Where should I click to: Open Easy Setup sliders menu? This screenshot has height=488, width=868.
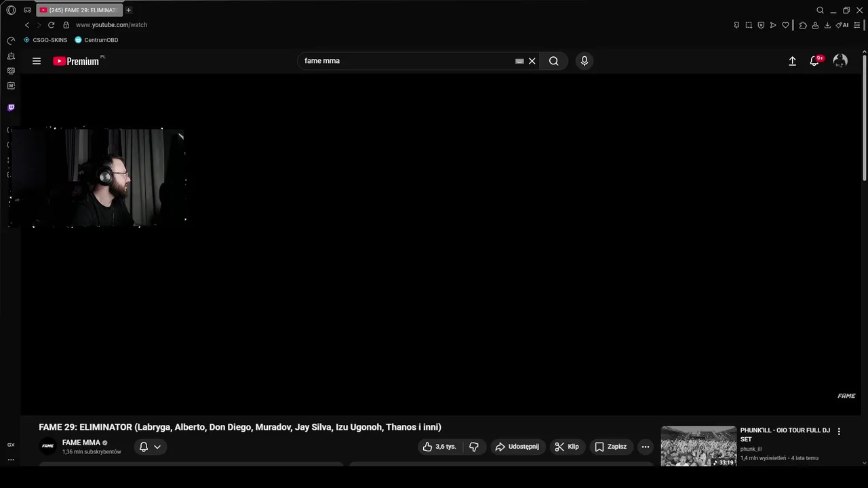tap(857, 25)
